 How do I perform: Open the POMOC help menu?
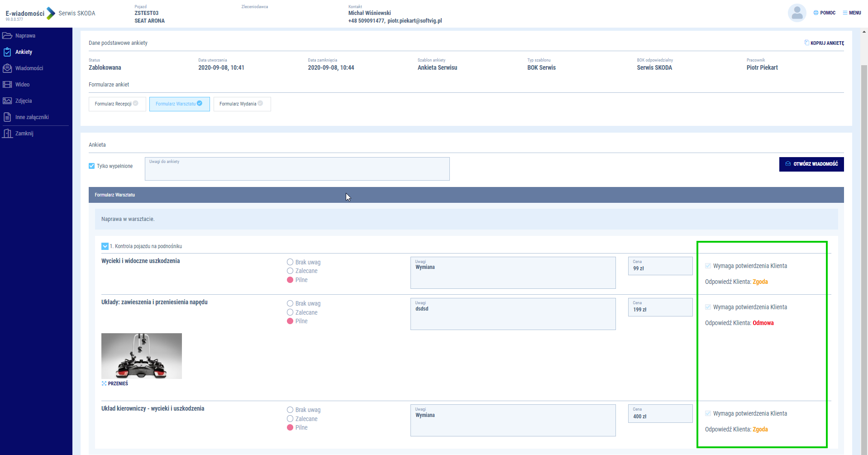(x=825, y=13)
